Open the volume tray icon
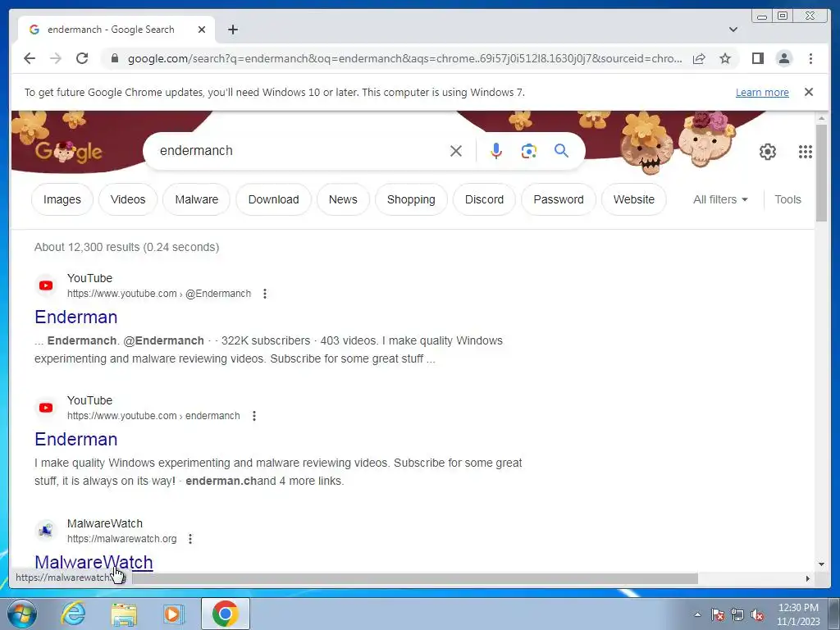 pyautogui.click(x=757, y=614)
